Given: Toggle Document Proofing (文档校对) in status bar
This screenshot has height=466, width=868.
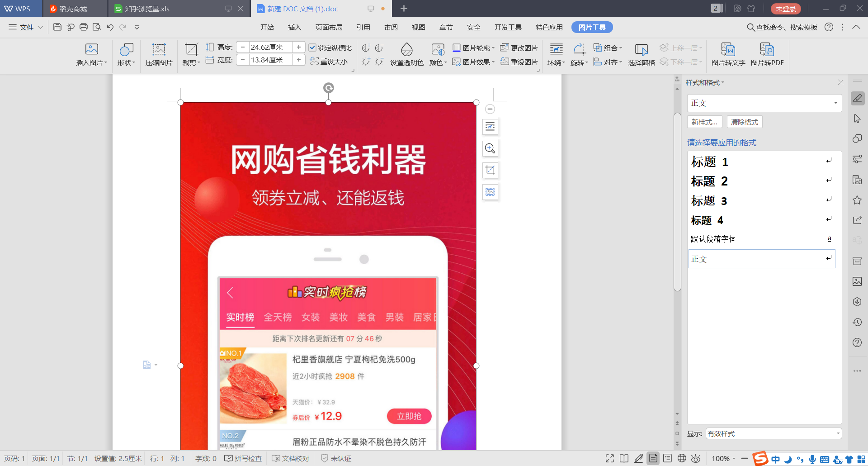Looking at the screenshot, I should point(291,458).
